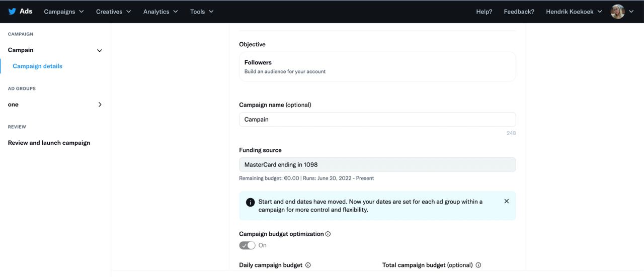Click the info icon next to Daily campaign budget
Viewport: 644px width, 277px height.
(308, 265)
